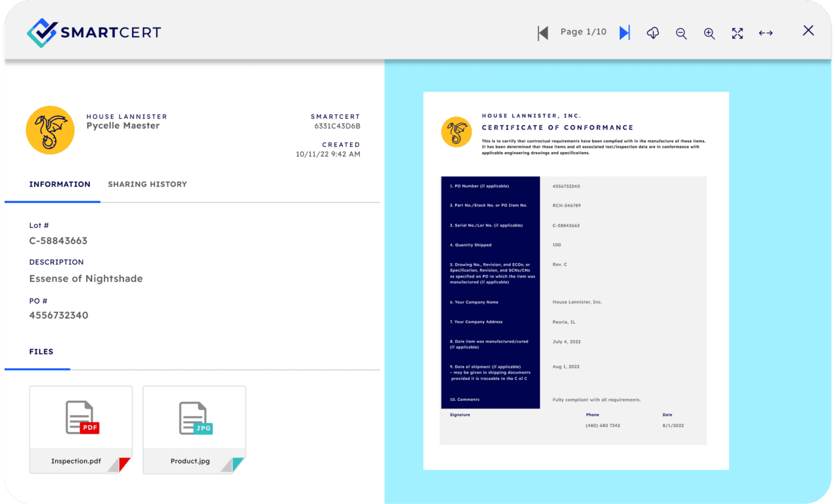The image size is (836, 504).
Task: Go back a page with skip-backward icon
Action: click(543, 32)
